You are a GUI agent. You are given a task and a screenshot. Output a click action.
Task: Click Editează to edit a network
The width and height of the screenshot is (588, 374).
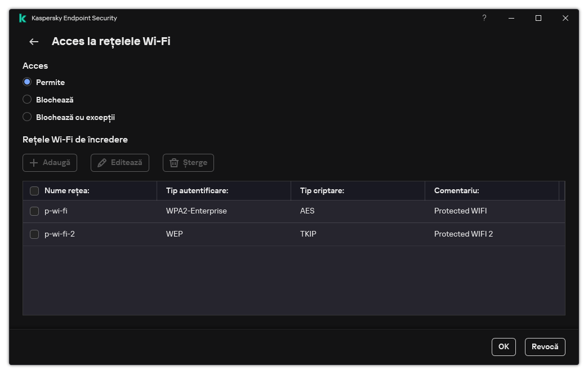pyautogui.click(x=119, y=162)
